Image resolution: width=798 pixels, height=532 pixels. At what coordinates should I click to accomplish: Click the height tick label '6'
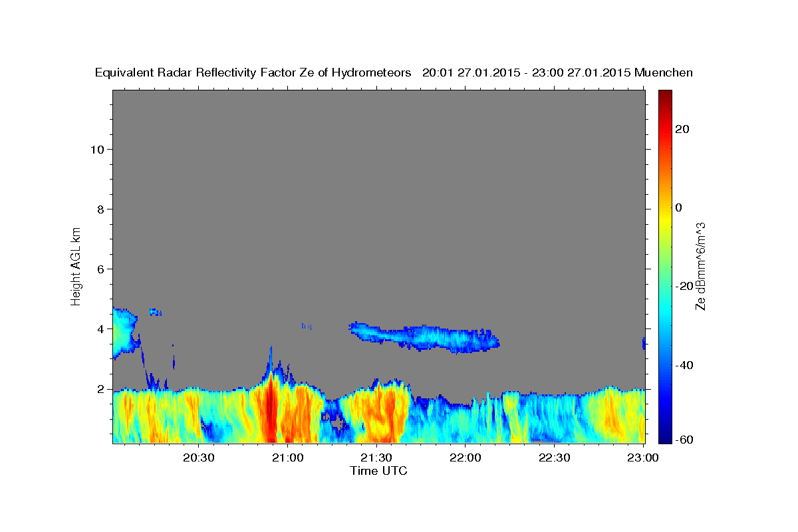(x=100, y=269)
